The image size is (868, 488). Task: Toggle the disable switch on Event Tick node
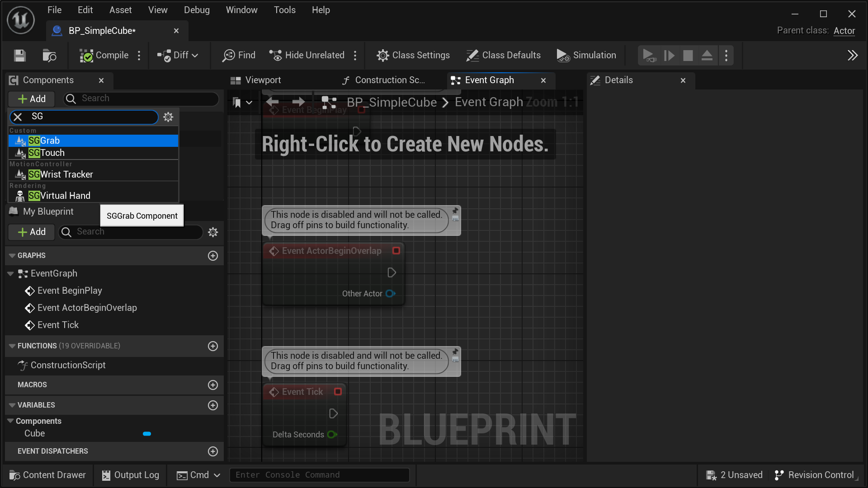[338, 392]
